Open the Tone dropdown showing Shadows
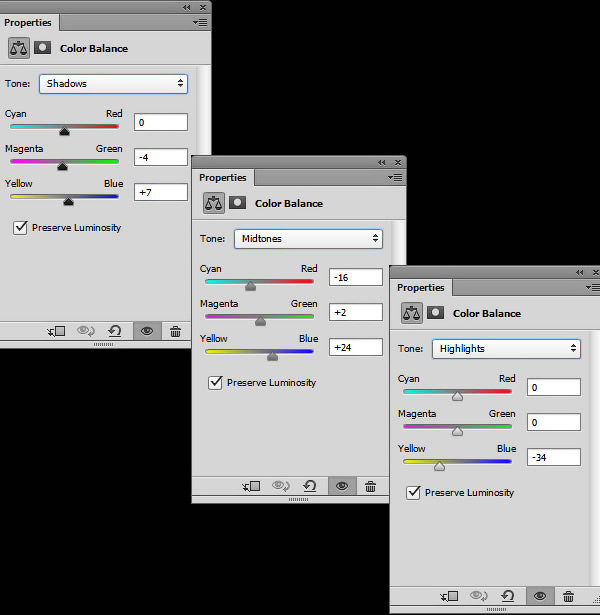 pyautogui.click(x=113, y=84)
